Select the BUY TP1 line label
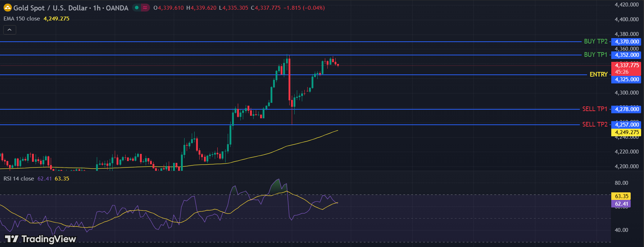 (595, 55)
